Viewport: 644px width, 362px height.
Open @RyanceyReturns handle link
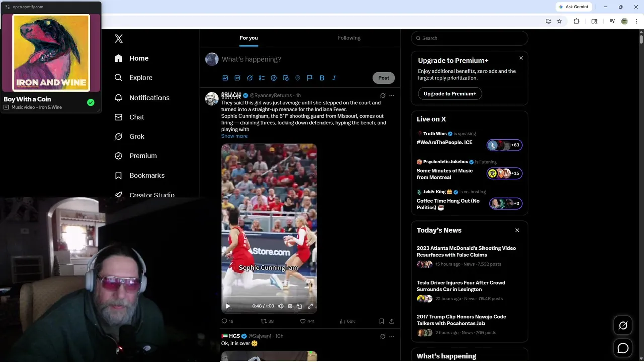point(271,95)
